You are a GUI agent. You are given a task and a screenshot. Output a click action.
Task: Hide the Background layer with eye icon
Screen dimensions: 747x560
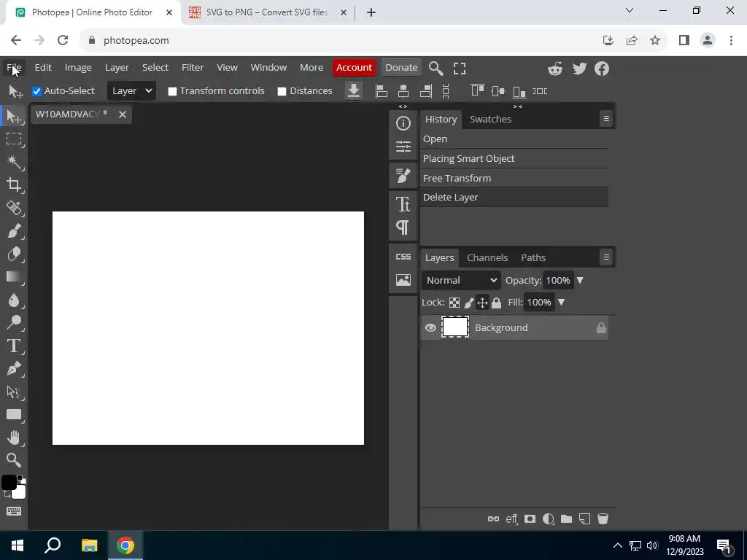coord(430,327)
